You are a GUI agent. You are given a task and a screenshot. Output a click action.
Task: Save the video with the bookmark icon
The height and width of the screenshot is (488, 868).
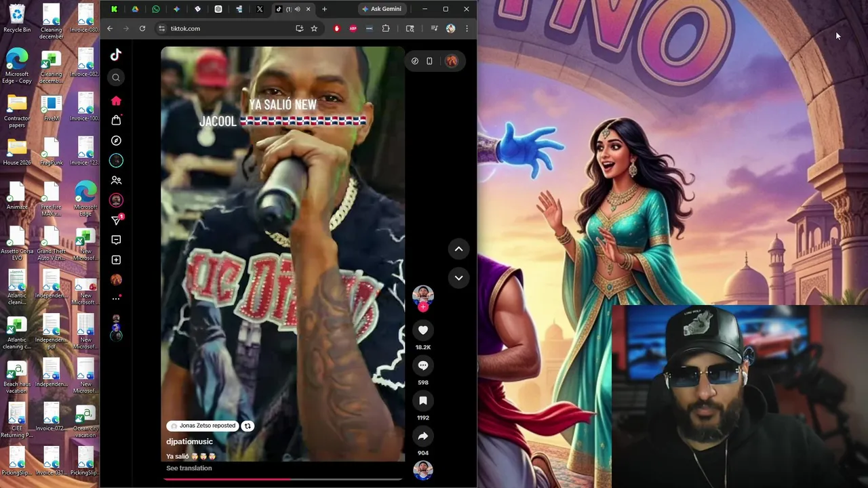(x=423, y=401)
